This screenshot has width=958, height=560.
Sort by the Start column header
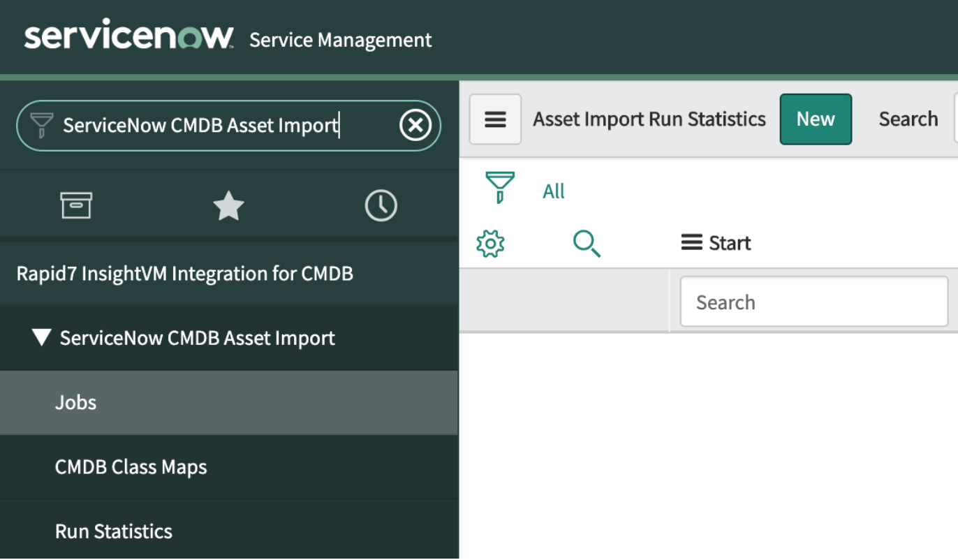pos(730,243)
